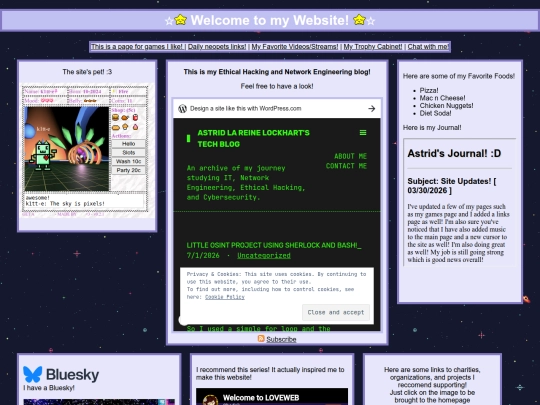Go to My Favorite Videos/Streams
The width and height of the screenshot is (540, 405).
pos(295,46)
